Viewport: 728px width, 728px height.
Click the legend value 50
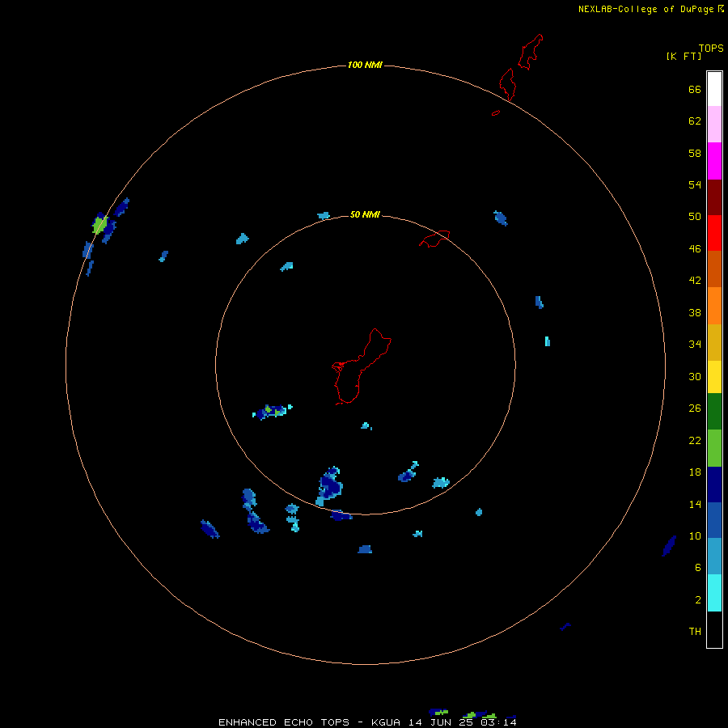tap(695, 217)
